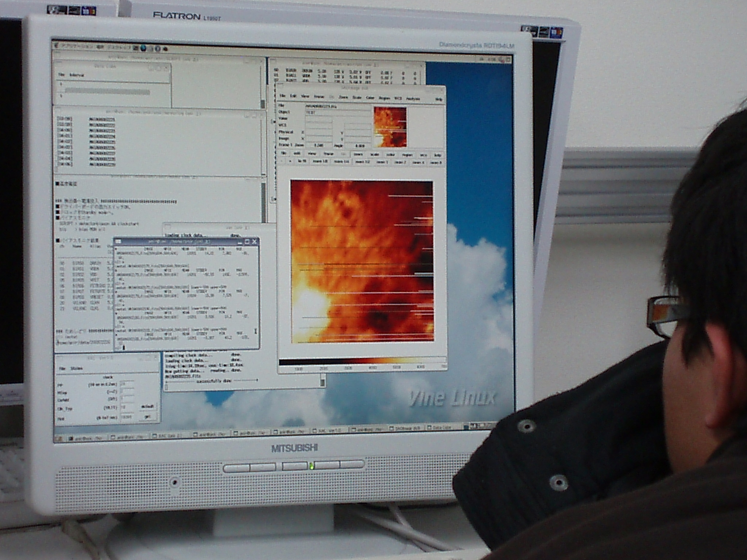747x560 pixels.
Task: Open the Color menu in ds9 menubar
Action: (x=370, y=98)
